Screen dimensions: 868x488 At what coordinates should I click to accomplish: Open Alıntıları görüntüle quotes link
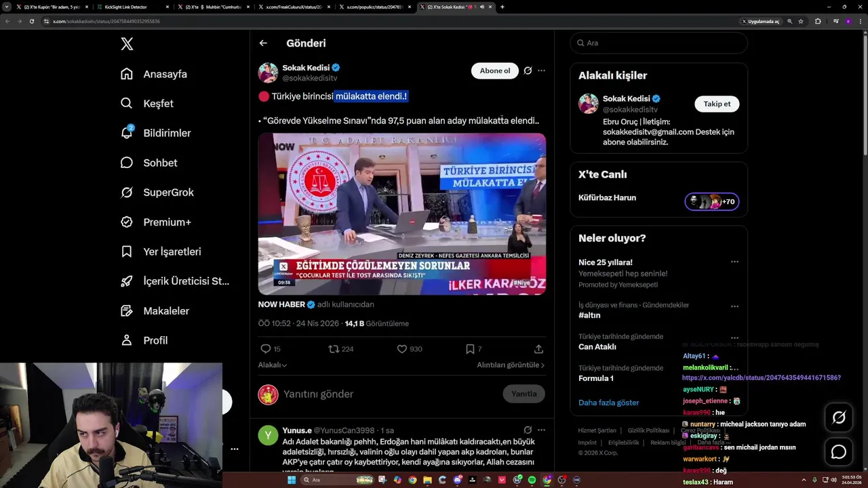511,365
